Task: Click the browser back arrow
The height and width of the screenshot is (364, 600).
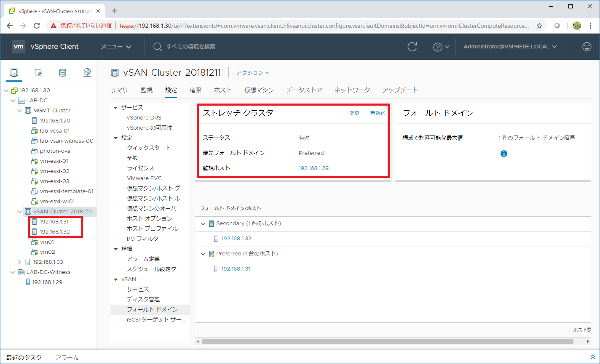Action: tap(11, 26)
